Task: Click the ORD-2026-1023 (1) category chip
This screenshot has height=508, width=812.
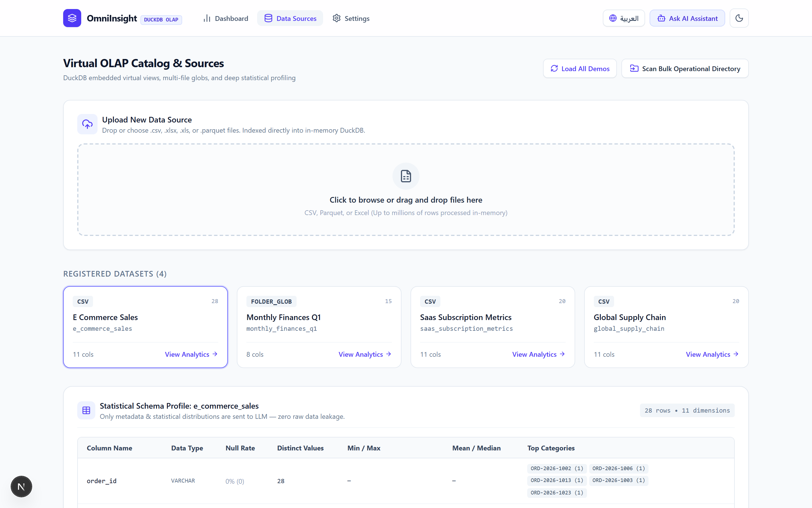Action: [557, 492]
